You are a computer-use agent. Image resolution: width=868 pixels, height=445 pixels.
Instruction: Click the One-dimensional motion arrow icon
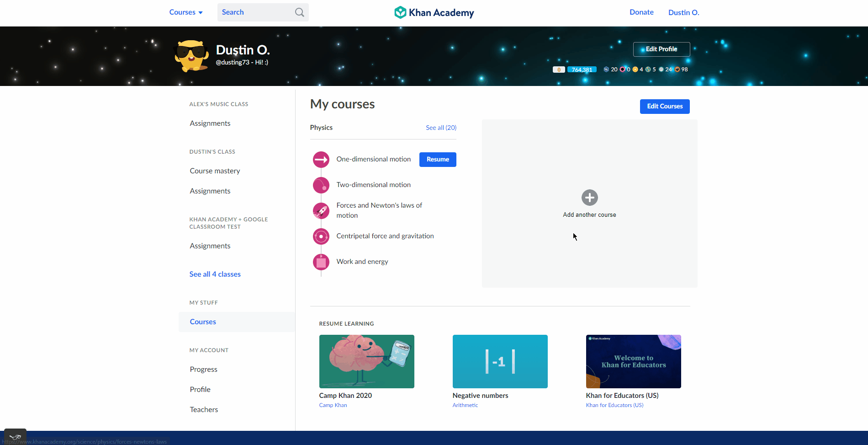click(321, 160)
